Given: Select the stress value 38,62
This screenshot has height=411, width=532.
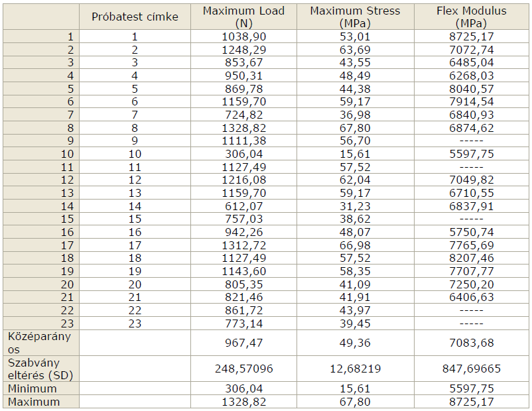Looking at the screenshot, I should click(x=355, y=219).
